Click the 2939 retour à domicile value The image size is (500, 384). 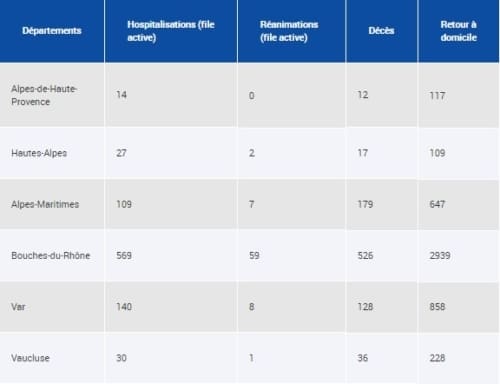click(x=440, y=256)
